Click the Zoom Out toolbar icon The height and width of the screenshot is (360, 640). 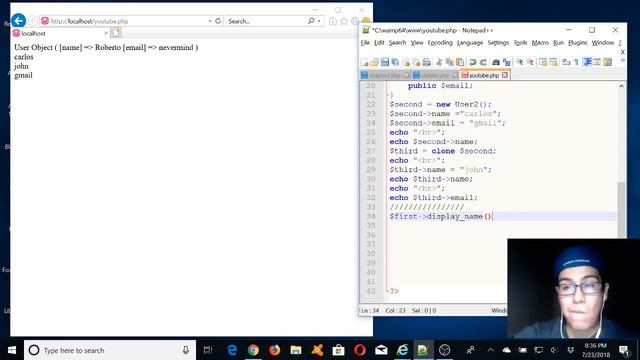[530, 62]
